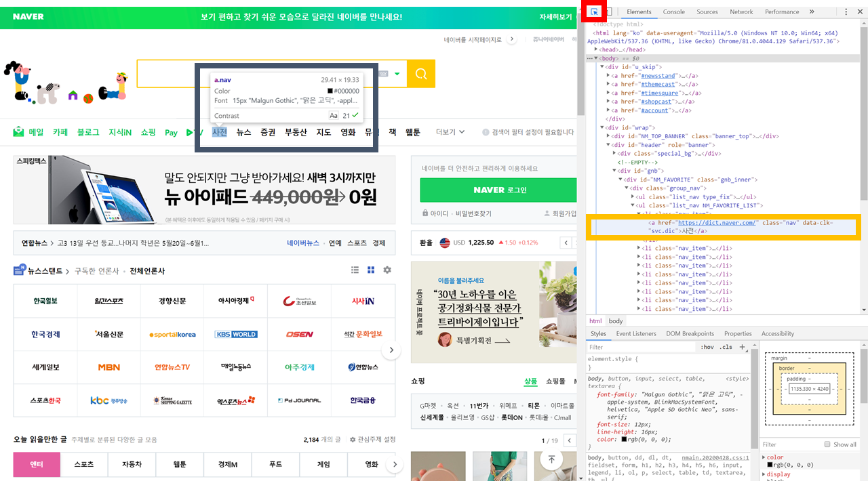Close the DevTools panel
The height and width of the screenshot is (481, 868).
pyautogui.click(x=860, y=12)
